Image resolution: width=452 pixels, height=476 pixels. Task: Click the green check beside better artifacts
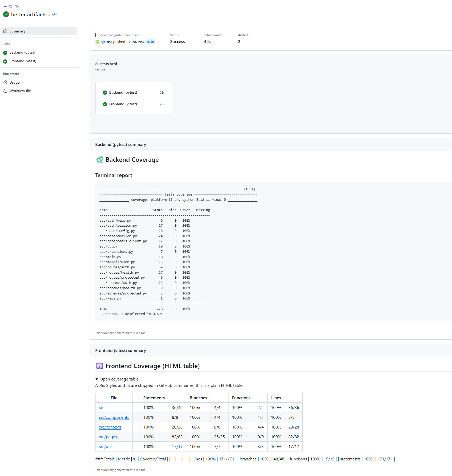6,15
